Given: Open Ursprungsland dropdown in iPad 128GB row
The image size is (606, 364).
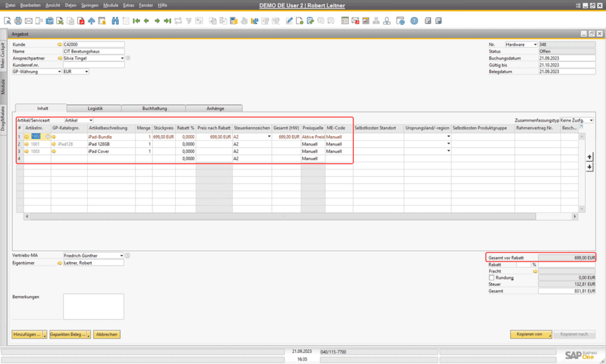Looking at the screenshot, I should [449, 144].
